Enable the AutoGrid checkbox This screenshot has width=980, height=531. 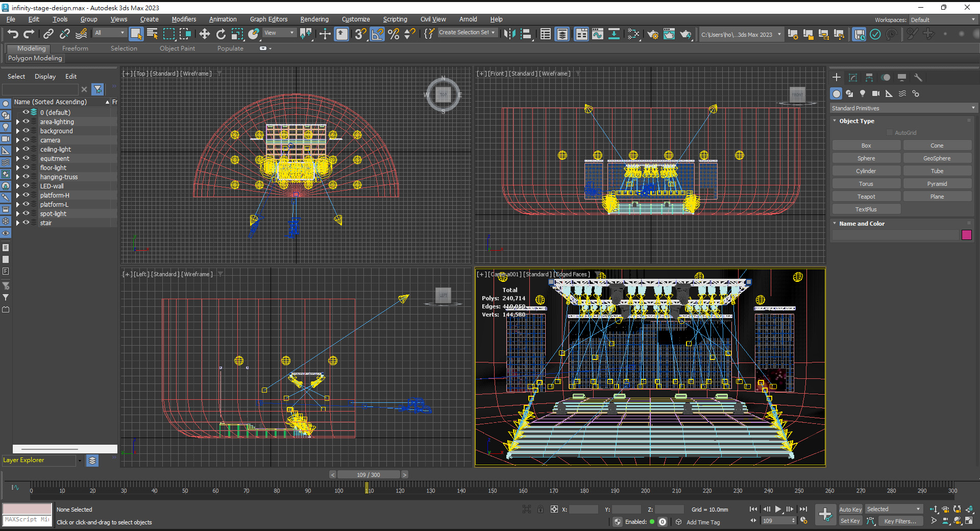pos(890,133)
